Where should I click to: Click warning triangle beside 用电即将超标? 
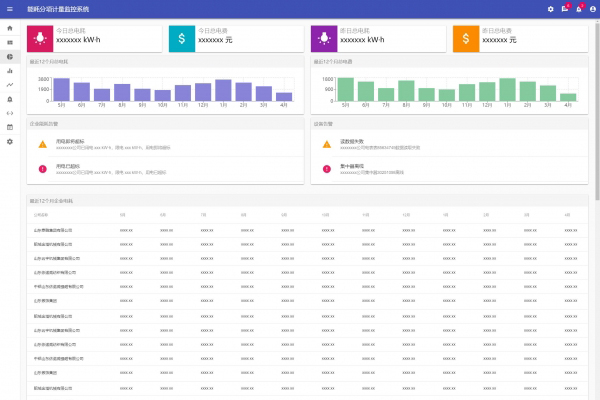point(42,144)
